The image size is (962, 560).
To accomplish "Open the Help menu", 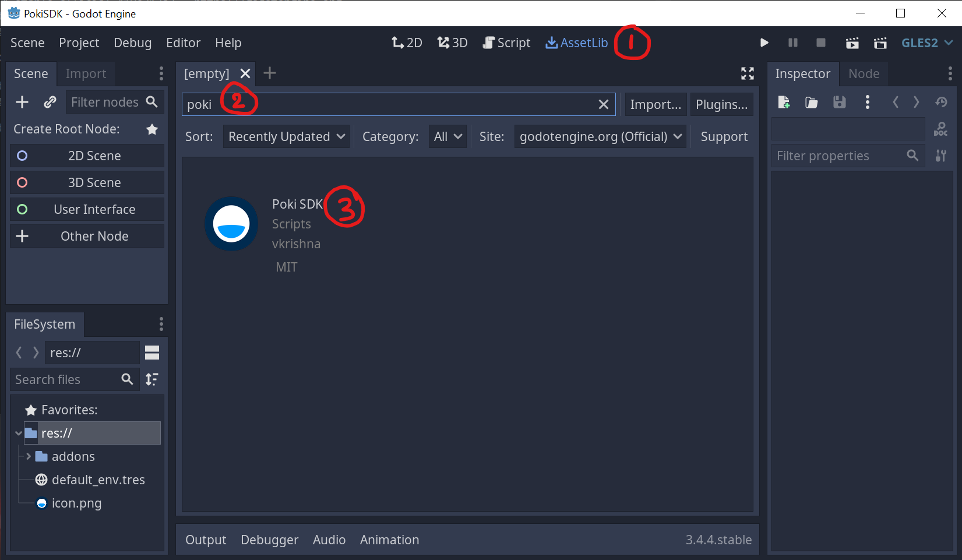I will tap(228, 43).
